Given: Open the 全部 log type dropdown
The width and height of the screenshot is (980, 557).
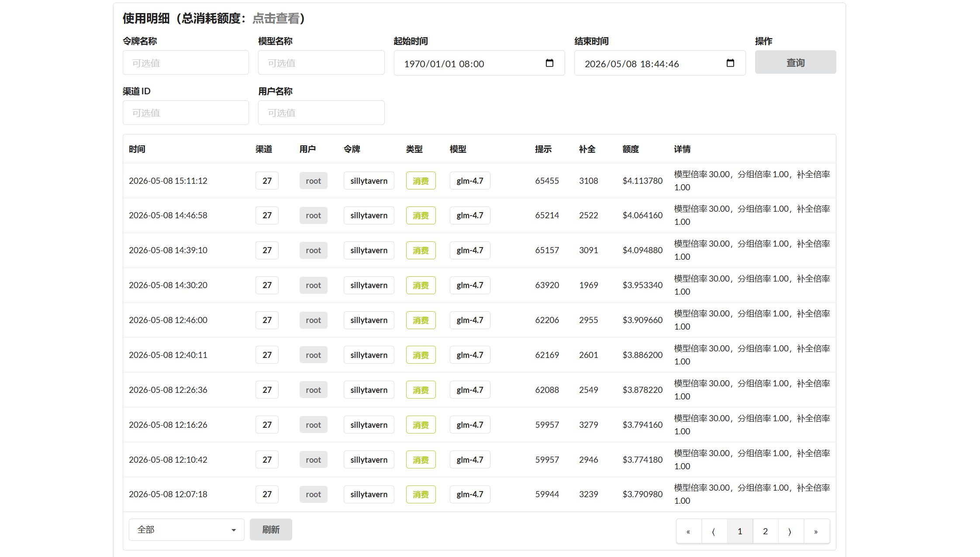Looking at the screenshot, I should [x=186, y=529].
